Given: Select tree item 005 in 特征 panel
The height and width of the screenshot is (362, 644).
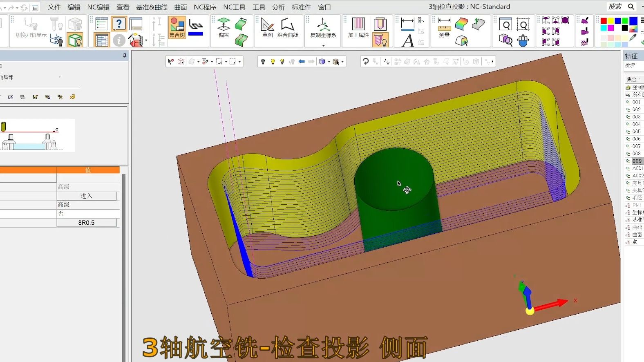Looking at the screenshot, I should pyautogui.click(x=636, y=132).
